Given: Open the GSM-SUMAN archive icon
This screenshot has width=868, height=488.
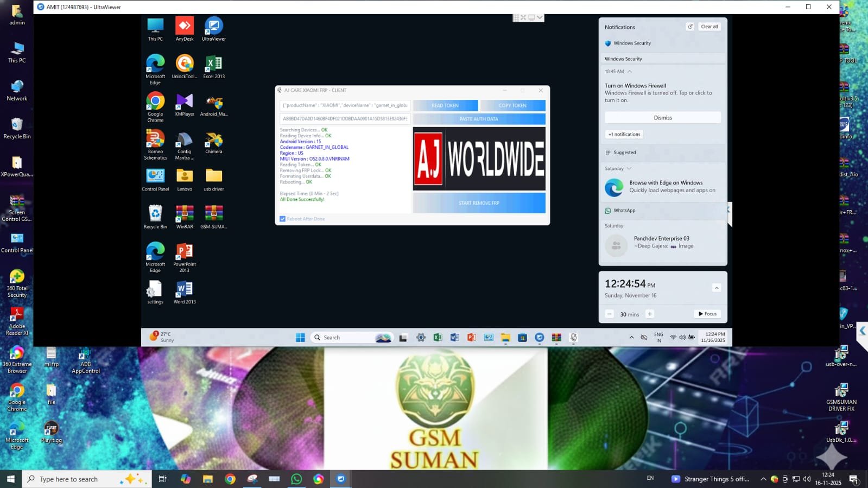Looking at the screenshot, I should [213, 214].
